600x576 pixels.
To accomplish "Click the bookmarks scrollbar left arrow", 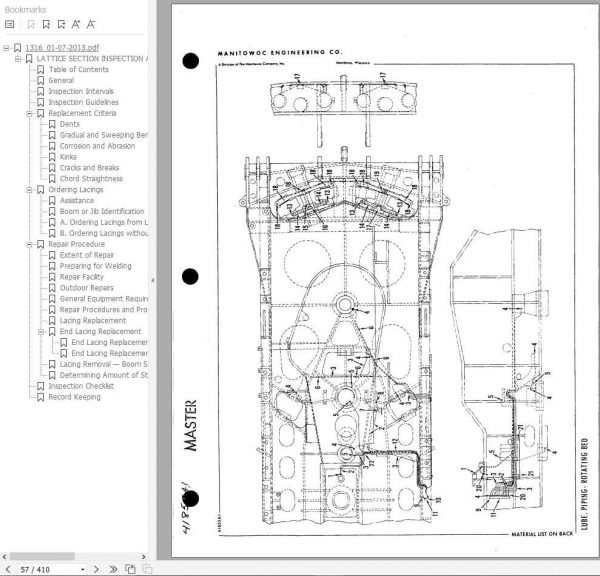I will pyautogui.click(x=4, y=556).
